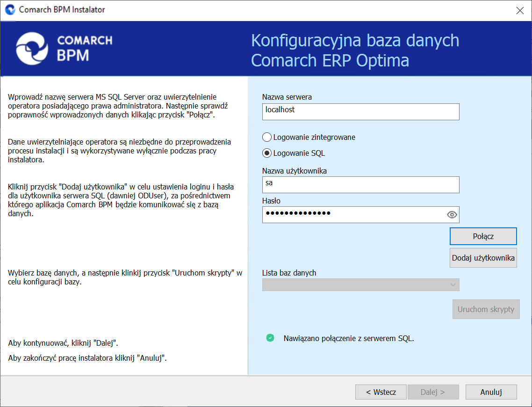Click the Comarch BPM logo in header
Screen dimensions: 532x407
[x=64, y=48]
